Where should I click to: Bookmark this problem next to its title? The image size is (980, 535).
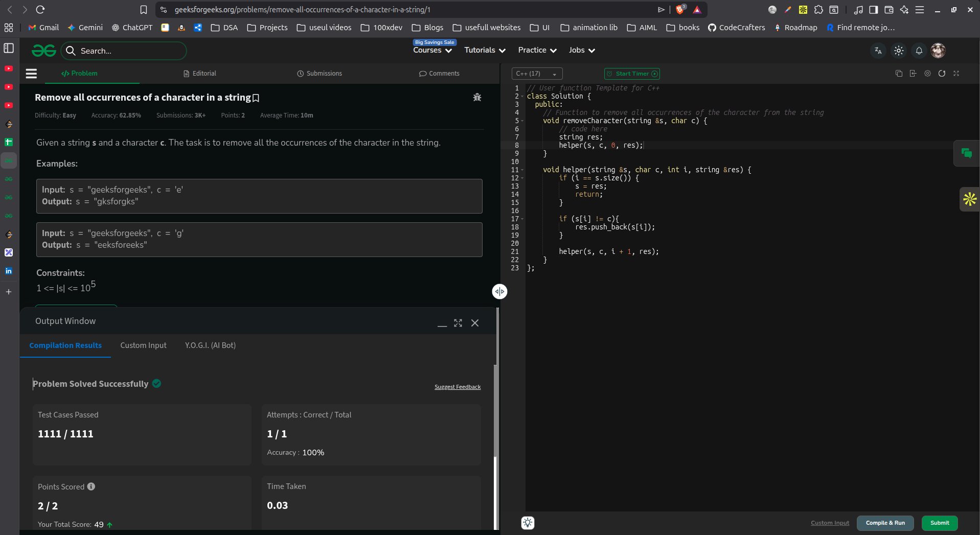pos(256,98)
